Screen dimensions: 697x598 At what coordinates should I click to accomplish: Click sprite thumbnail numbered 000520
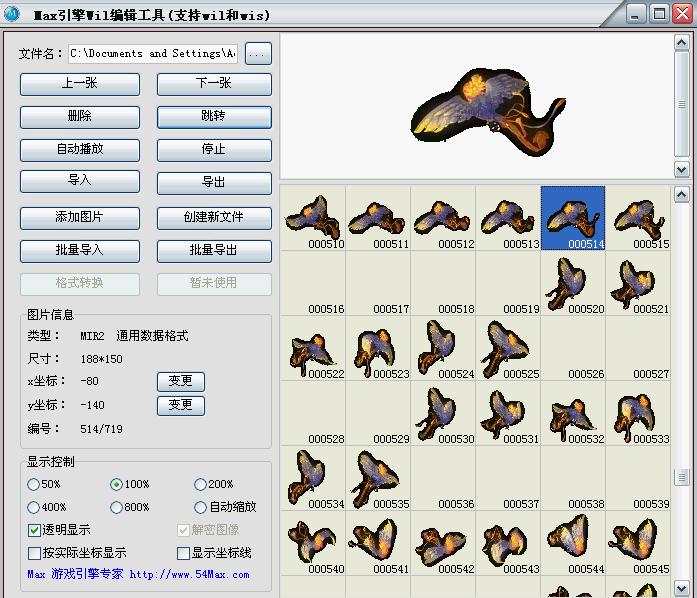point(572,284)
